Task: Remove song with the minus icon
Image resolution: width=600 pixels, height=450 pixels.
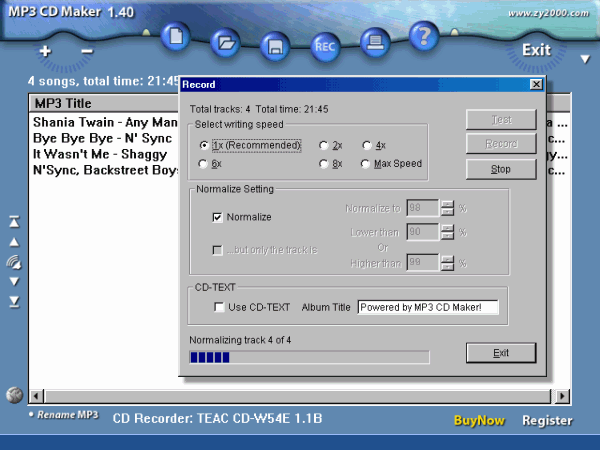Action: [x=87, y=51]
